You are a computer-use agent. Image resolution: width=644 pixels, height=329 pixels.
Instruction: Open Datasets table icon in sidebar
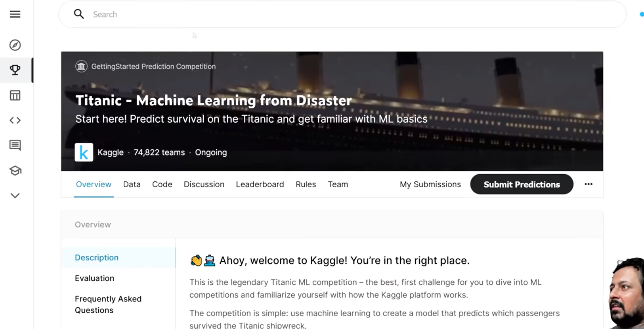(x=15, y=95)
